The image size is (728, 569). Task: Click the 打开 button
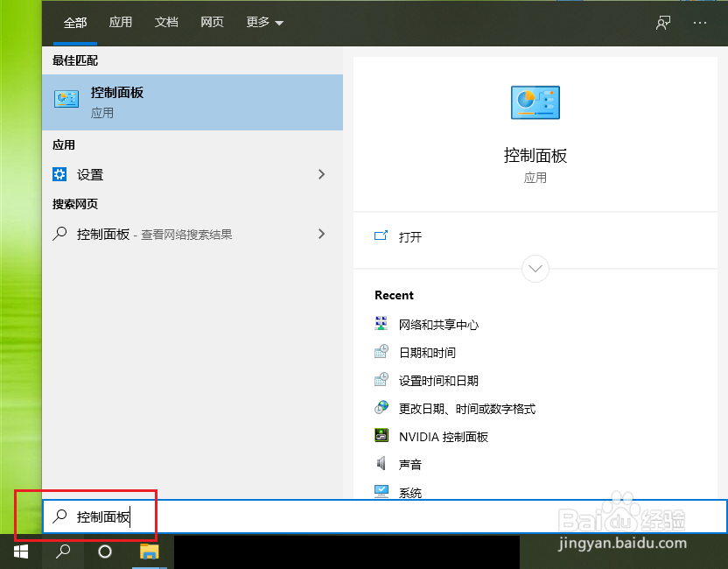point(409,236)
